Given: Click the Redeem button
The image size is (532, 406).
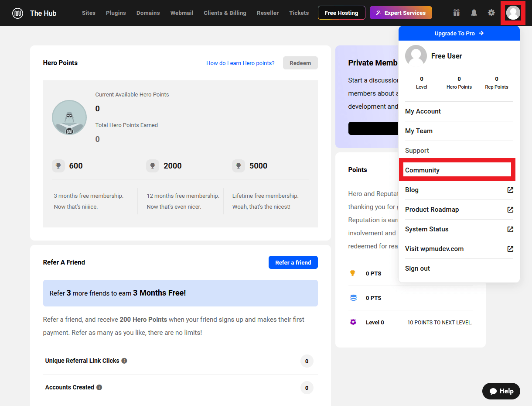Looking at the screenshot, I should pyautogui.click(x=300, y=63).
